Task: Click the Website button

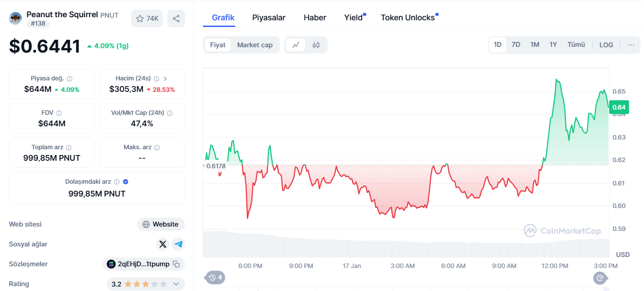Action: (161, 224)
